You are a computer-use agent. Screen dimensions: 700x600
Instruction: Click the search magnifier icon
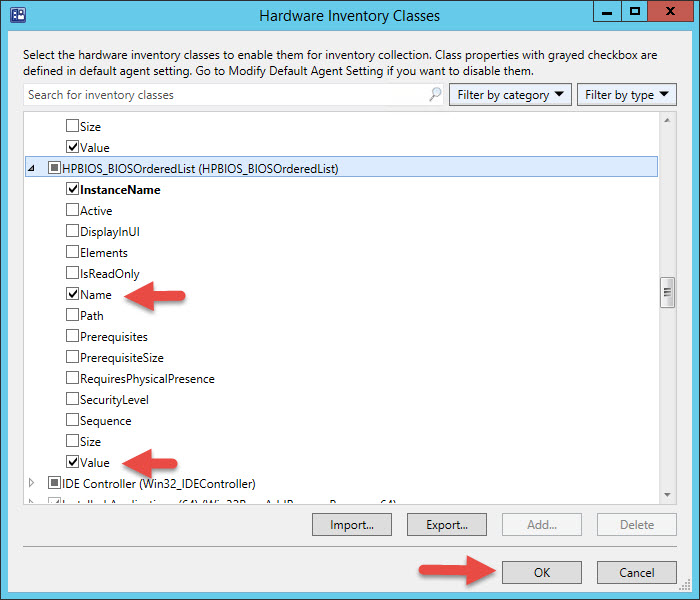pyautogui.click(x=434, y=95)
